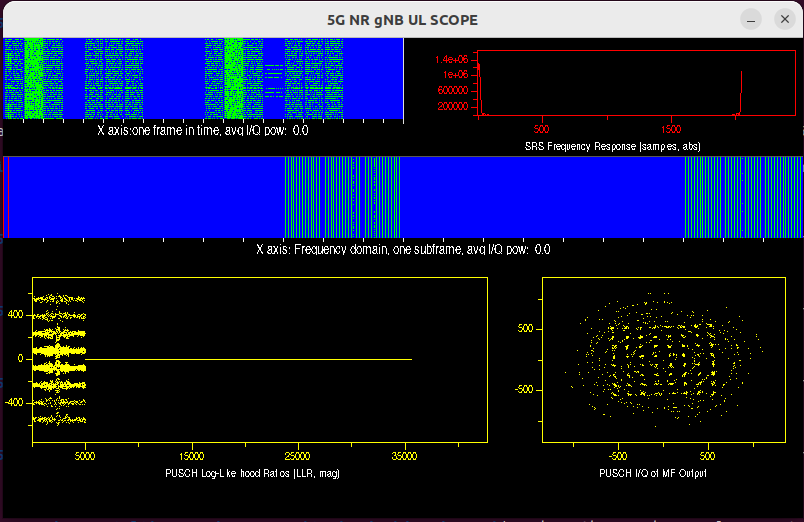Click the right red peak in SRS graph

coord(741,92)
